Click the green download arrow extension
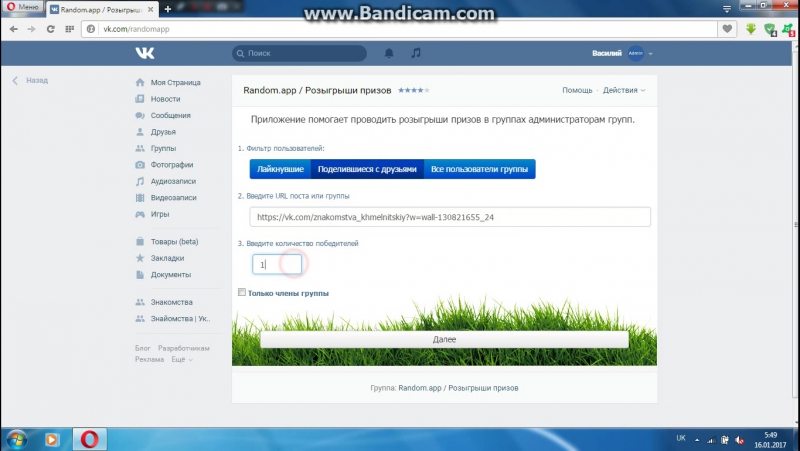 pos(751,29)
